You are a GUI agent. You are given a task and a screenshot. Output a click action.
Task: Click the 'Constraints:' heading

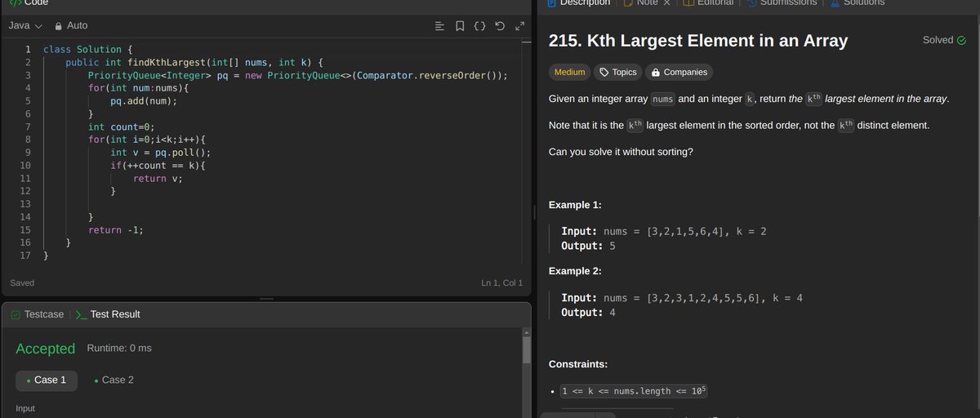tap(578, 364)
